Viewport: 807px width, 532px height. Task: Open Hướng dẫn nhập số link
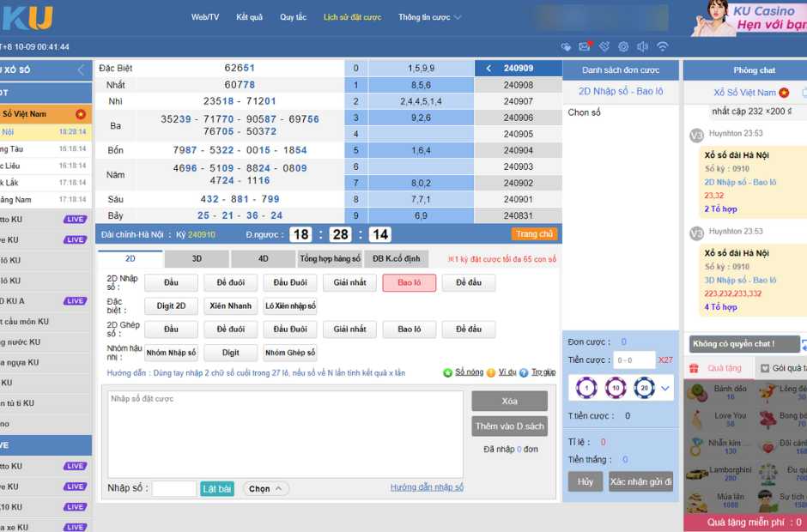click(x=427, y=487)
